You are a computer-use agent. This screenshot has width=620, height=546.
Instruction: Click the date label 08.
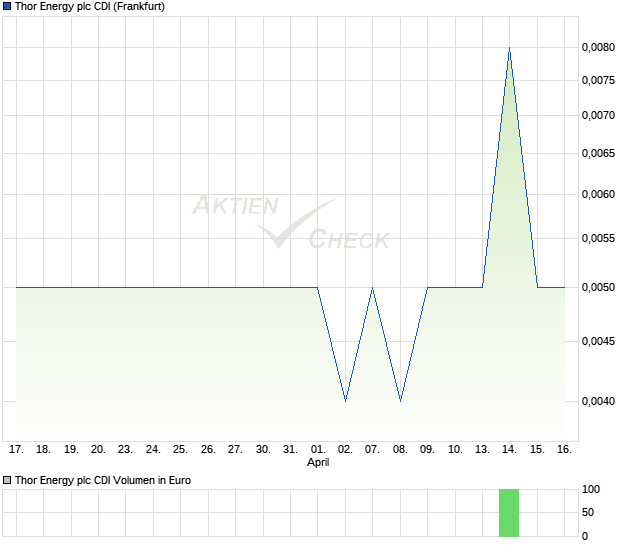(401, 450)
